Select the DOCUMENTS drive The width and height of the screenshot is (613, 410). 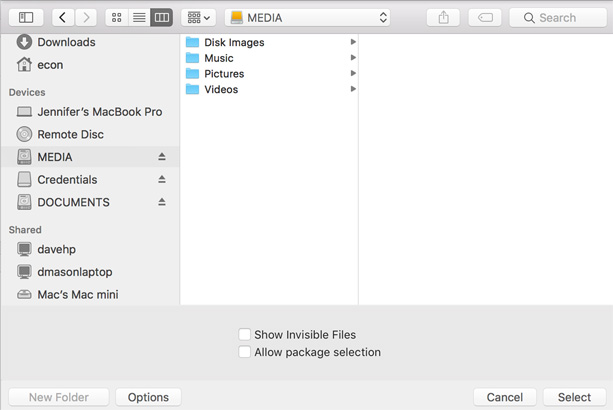(90, 202)
